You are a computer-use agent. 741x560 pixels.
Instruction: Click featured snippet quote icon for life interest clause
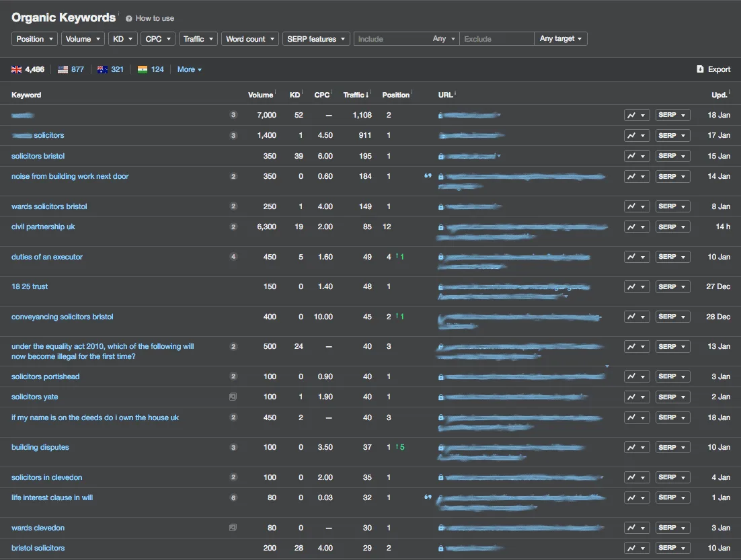tap(428, 497)
